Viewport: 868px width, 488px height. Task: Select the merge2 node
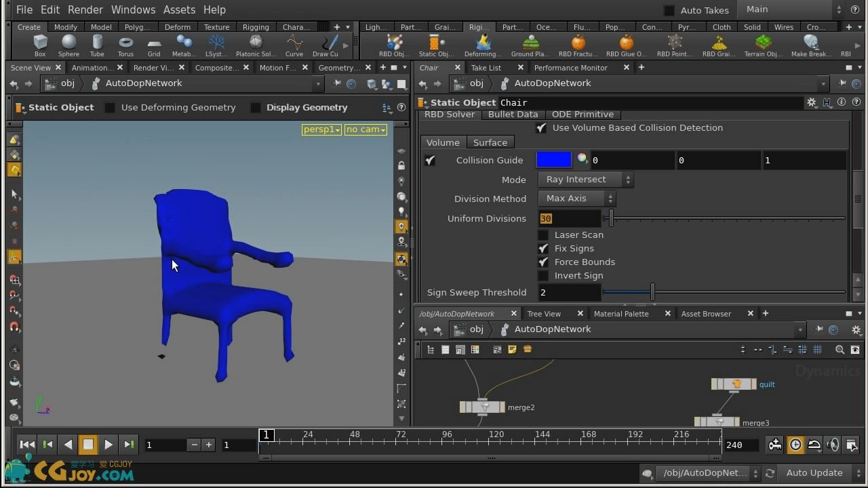(x=482, y=407)
